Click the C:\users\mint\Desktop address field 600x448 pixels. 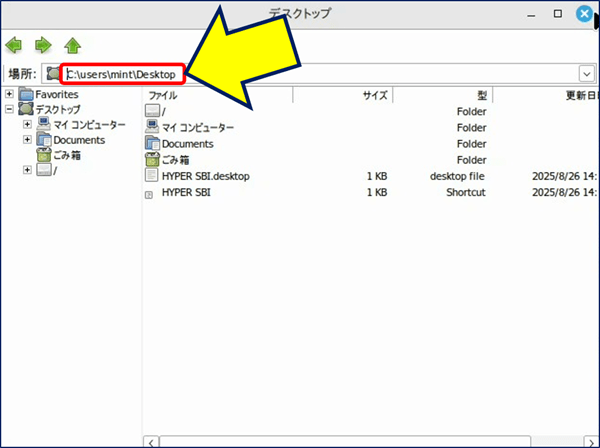(x=310, y=74)
